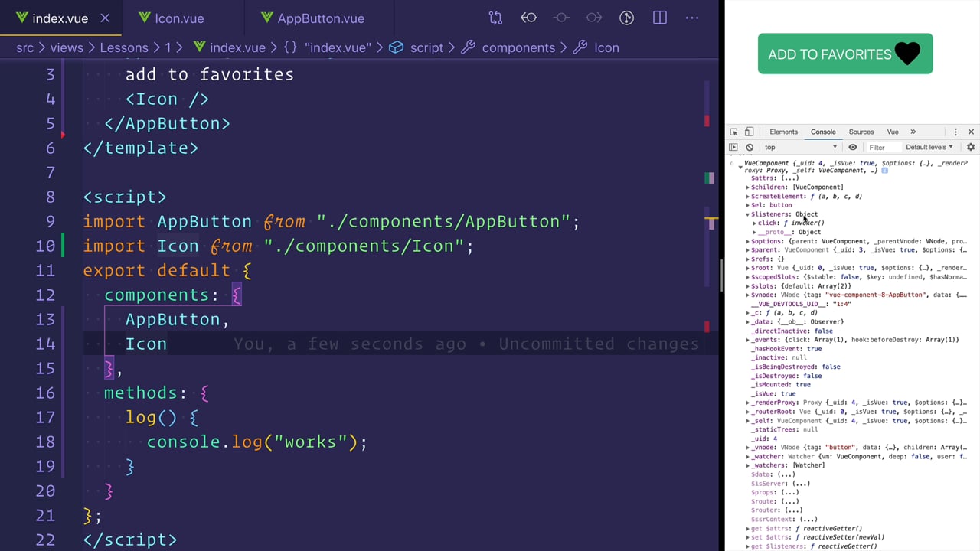
Task: Open the script breadcrumb symbol
Action: [416, 47]
